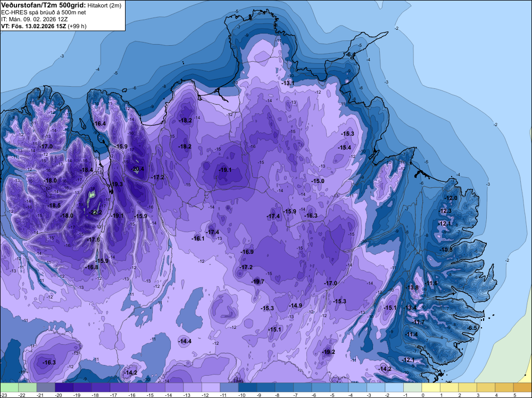Click the -12.0 label in East Fjords
The height and width of the screenshot is (398, 532).
(451, 198)
